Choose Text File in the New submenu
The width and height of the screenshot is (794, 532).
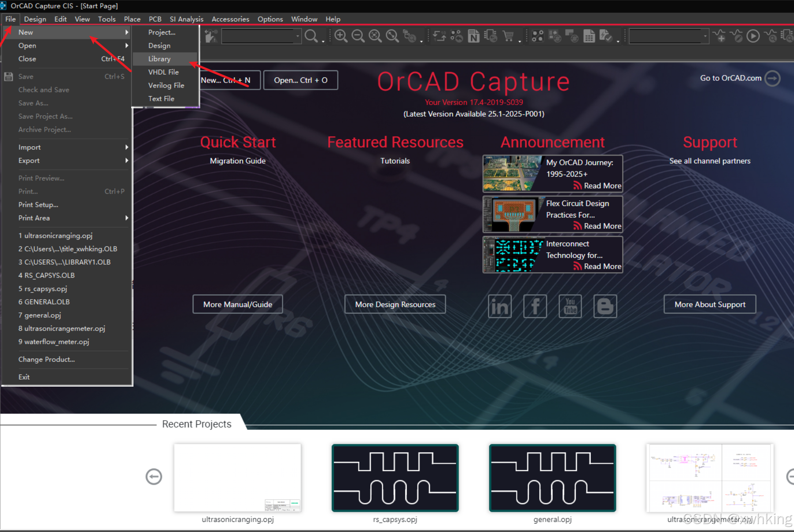(x=165, y=99)
